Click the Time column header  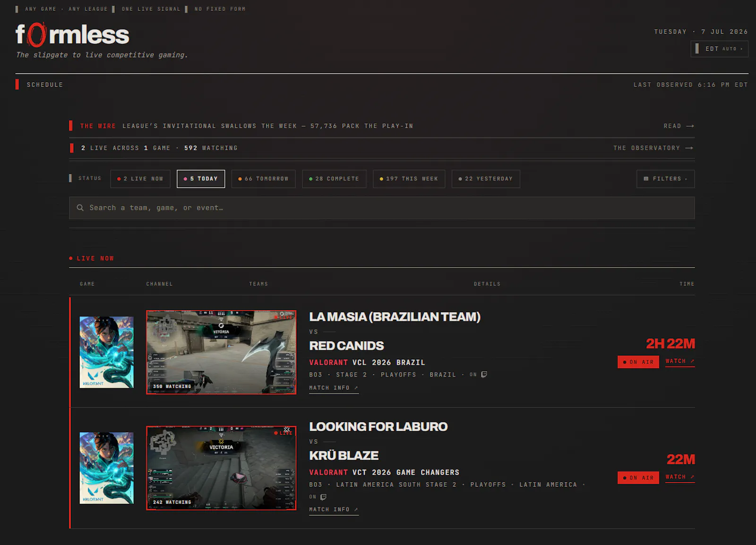tap(687, 284)
